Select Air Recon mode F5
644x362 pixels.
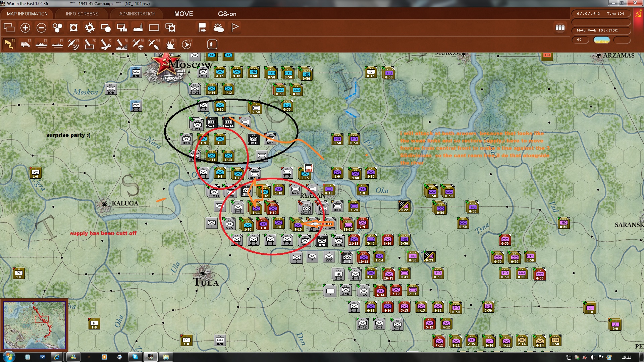(73, 44)
